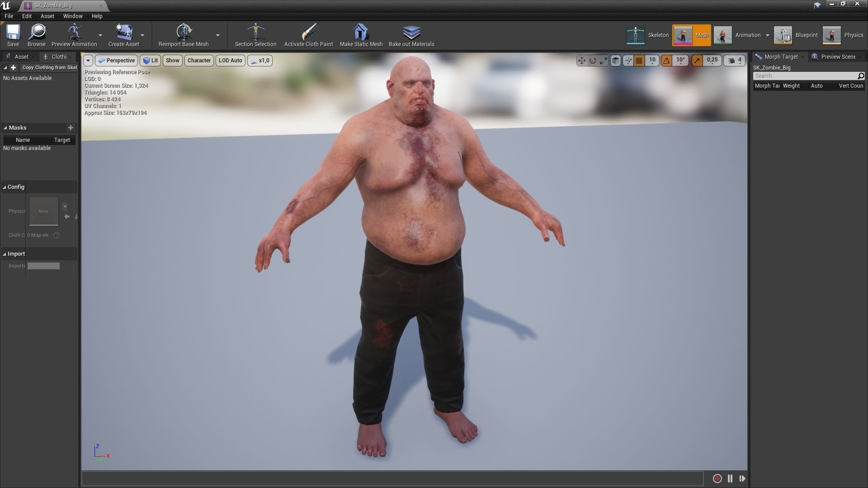The height and width of the screenshot is (488, 868).
Task: Enable Section Selection mode
Action: (255, 35)
